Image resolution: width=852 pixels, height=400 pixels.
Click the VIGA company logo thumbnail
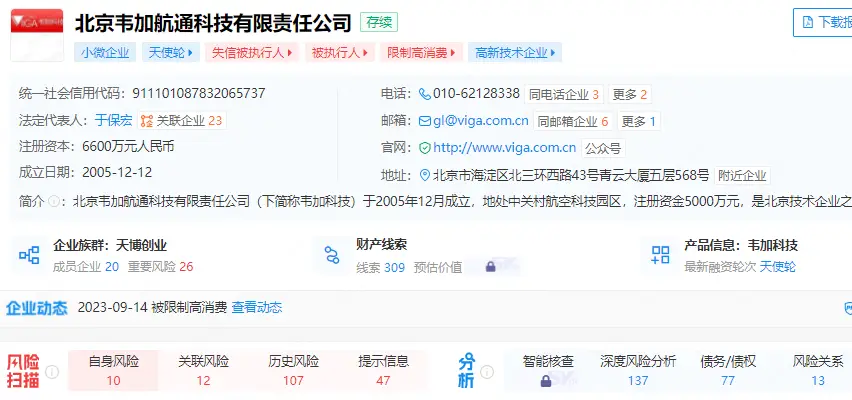click(x=37, y=34)
